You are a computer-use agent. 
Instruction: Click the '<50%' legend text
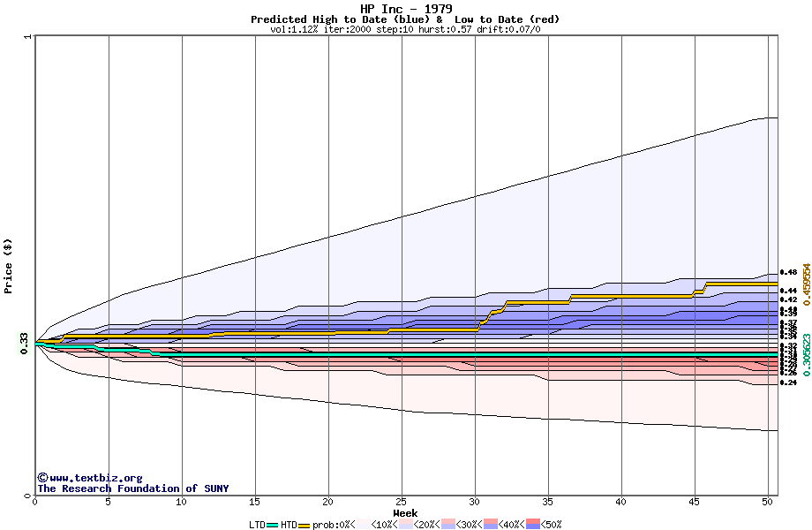[551, 525]
